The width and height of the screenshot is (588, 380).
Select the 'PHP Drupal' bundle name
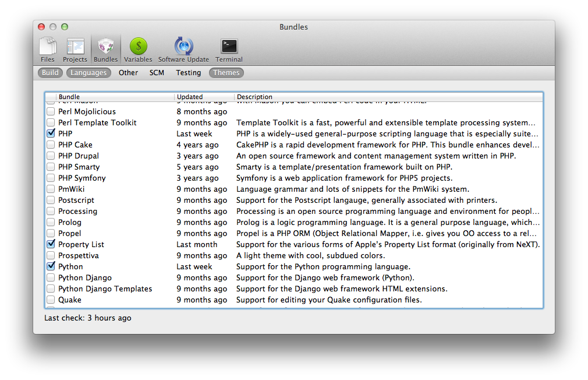click(x=79, y=156)
